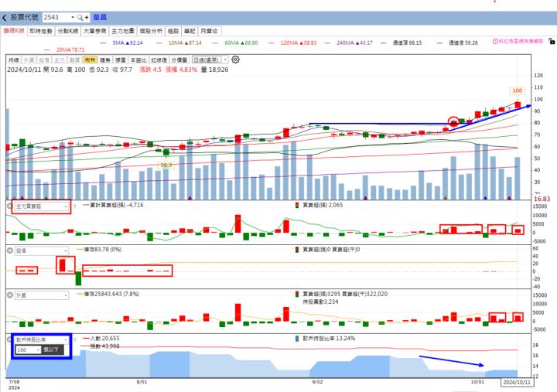Viewport: 557px width, 392px height.
Task: Click the 240MA ▲43.17 legend
Action: point(354,43)
